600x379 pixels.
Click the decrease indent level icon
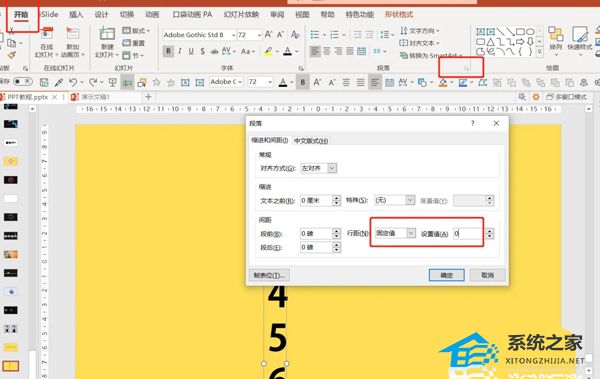pos(357,35)
